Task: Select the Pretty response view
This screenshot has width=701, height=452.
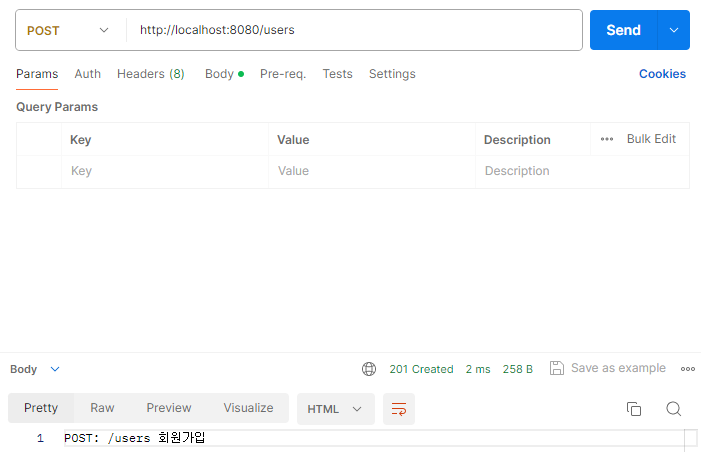Action: pos(41,408)
